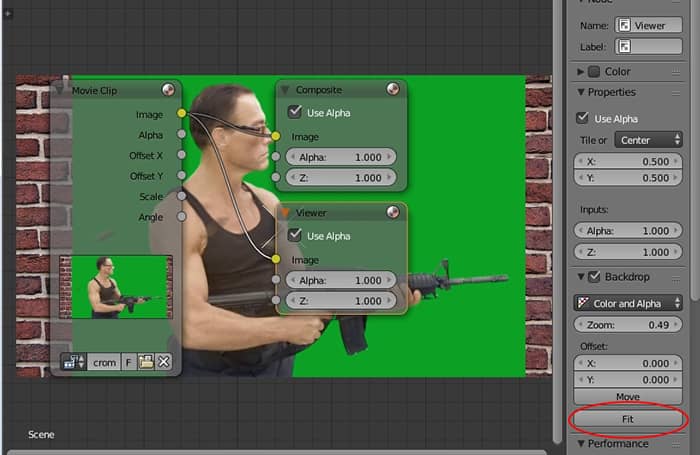Open the Color and Alpha channel dropdown
Viewport: 700px width, 455px height.
coord(629,302)
